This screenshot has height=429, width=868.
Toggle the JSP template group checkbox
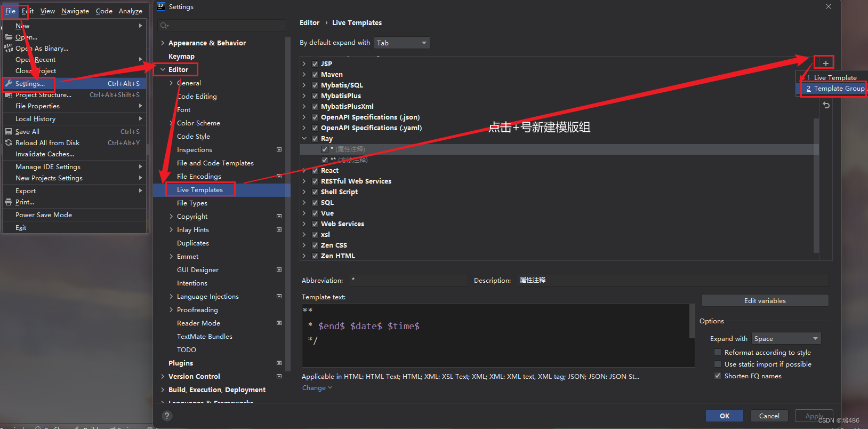coord(315,63)
